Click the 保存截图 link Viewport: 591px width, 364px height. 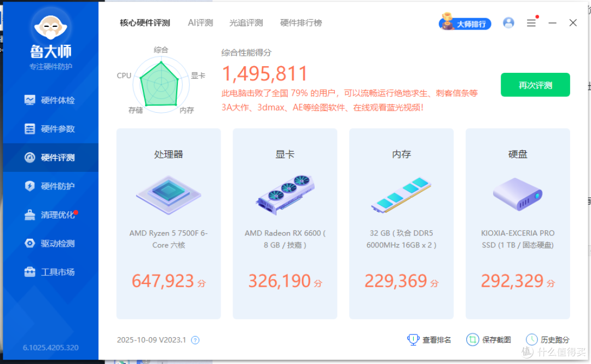pyautogui.click(x=496, y=340)
